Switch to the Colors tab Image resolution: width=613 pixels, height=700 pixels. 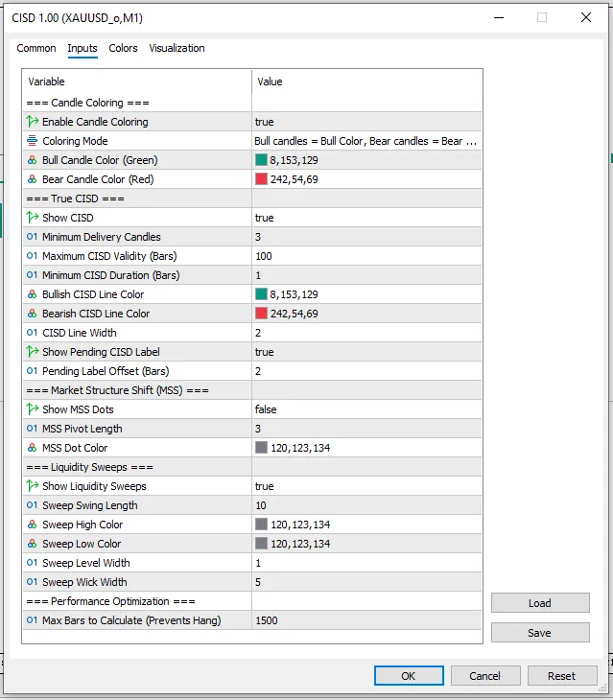(123, 48)
